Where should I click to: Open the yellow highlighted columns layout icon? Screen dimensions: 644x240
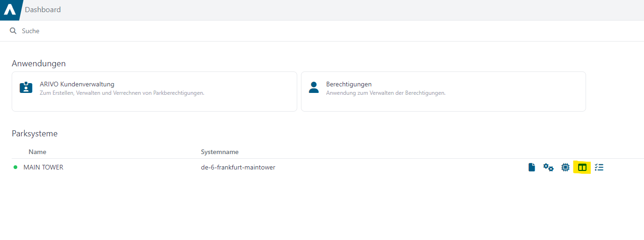(582, 167)
